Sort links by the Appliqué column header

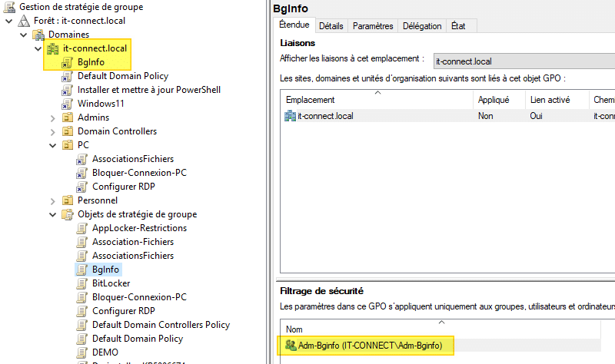(x=499, y=100)
